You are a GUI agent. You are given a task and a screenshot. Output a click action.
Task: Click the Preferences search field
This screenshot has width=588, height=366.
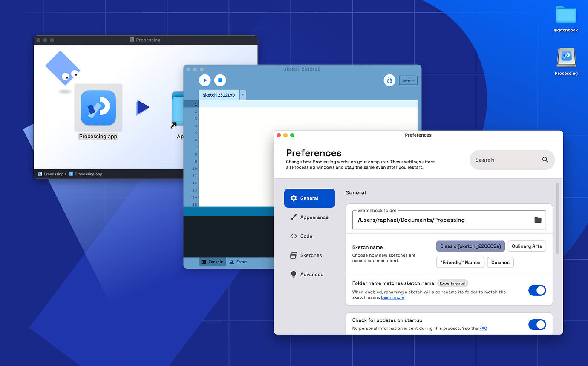click(507, 160)
